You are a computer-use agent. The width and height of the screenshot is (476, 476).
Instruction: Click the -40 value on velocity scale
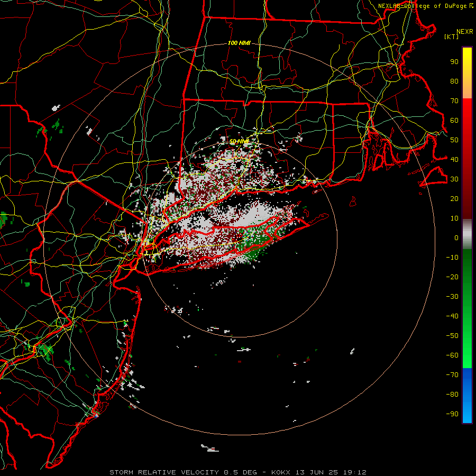[452, 316]
